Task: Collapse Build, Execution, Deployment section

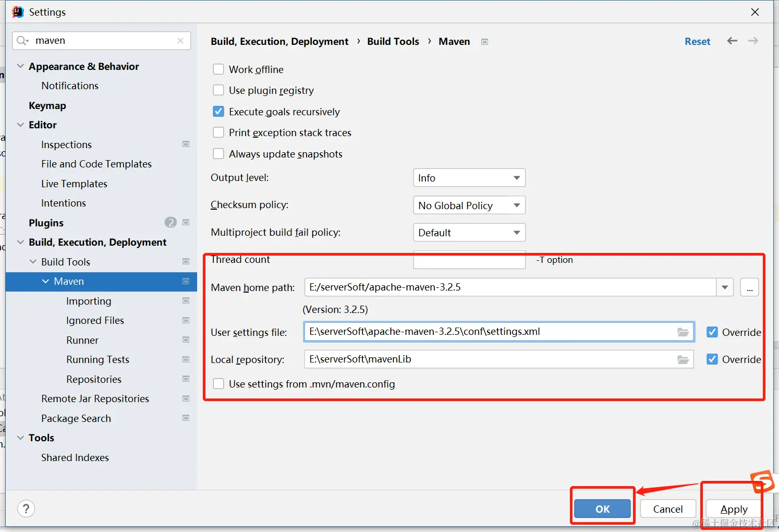Action: tap(20, 242)
